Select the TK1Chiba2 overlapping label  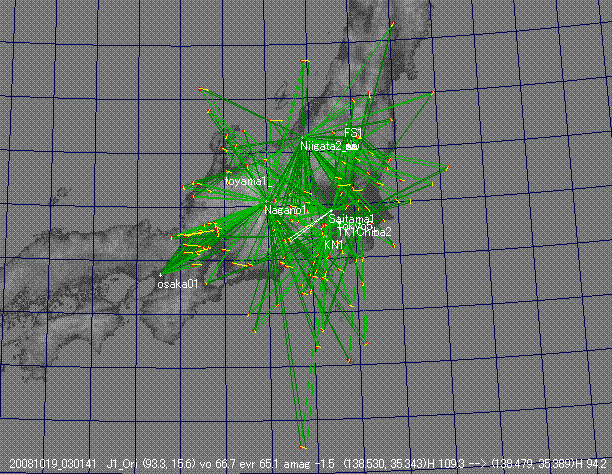[364, 232]
